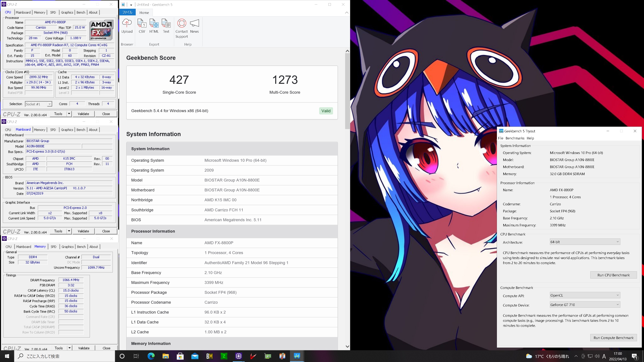Open quick access toolbar dropdown arrow

click(131, 5)
